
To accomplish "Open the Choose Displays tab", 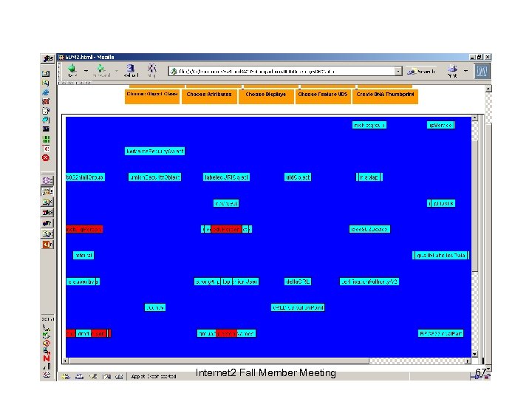I will pos(266,96).
